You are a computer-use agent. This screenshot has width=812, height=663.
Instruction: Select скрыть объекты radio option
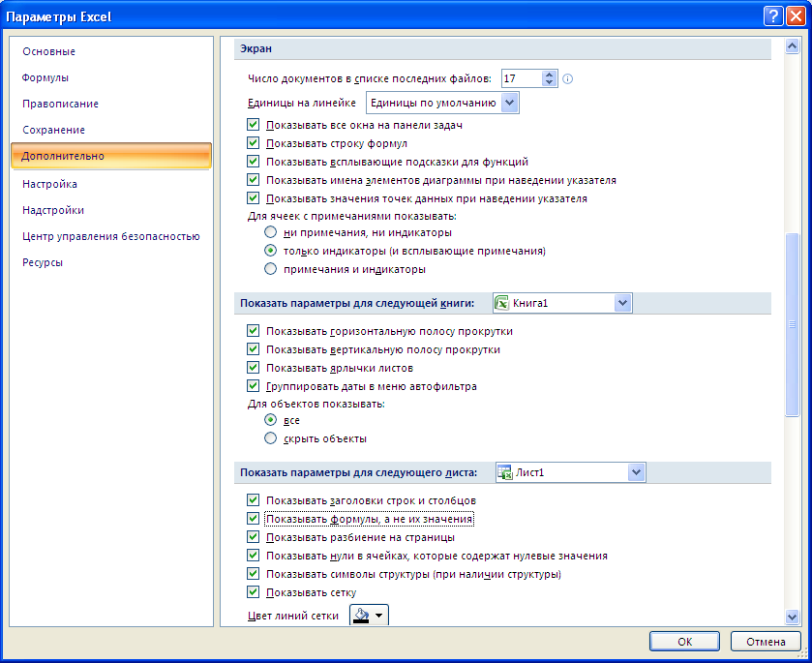pyautogui.click(x=270, y=438)
